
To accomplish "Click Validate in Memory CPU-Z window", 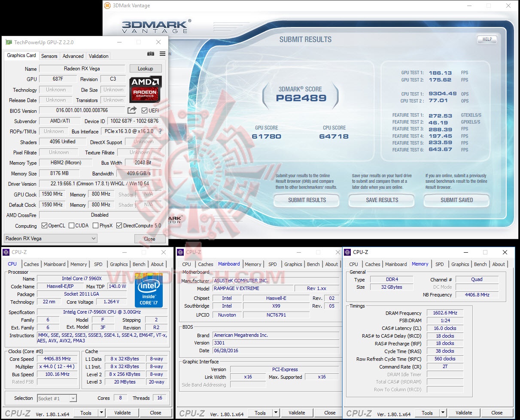I will coord(464,413).
